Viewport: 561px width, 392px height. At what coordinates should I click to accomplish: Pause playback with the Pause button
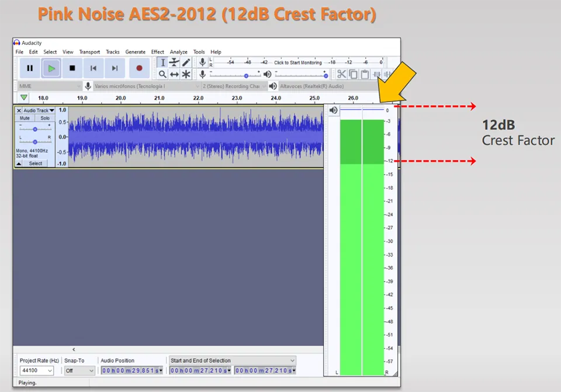click(30, 68)
